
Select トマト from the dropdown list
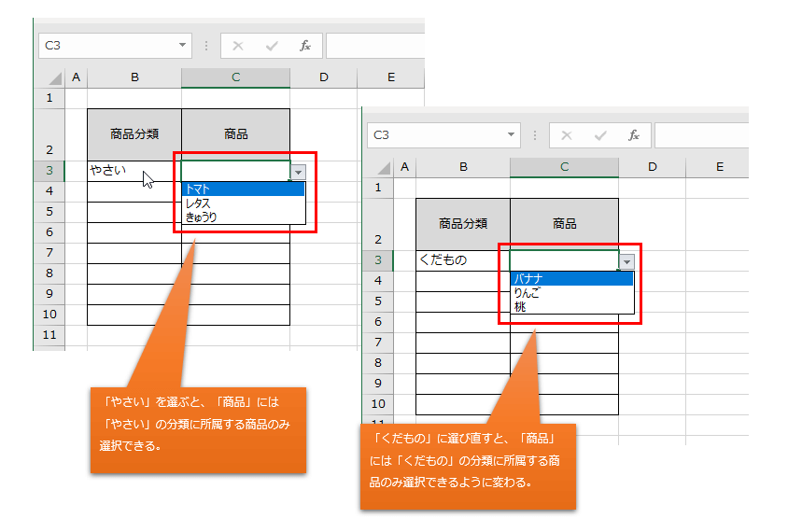coord(245,189)
